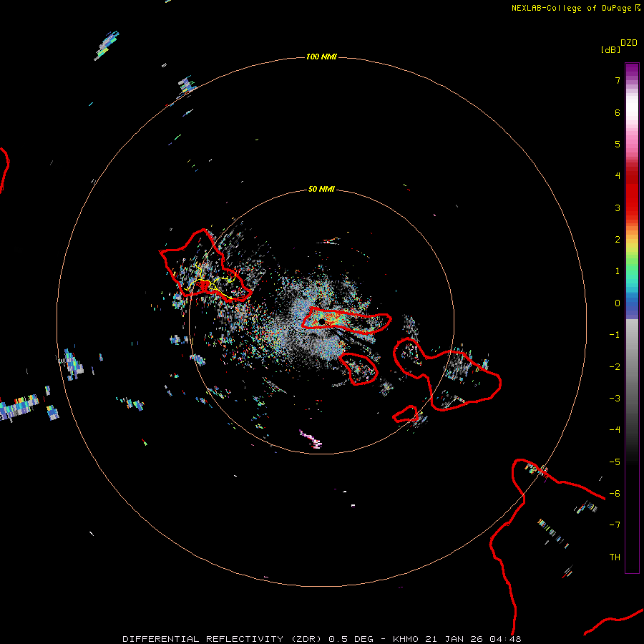This screenshot has width=644, height=644.
Task: Click the Differential Reflectivity caption at the bottom
Action: (x=322, y=639)
